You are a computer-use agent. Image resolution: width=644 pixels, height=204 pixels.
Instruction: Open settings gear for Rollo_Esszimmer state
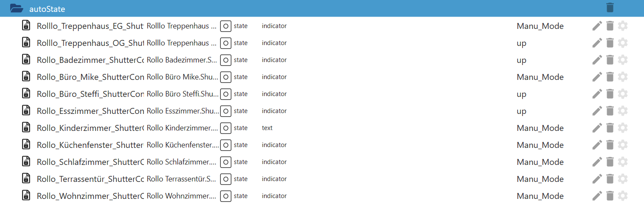point(622,111)
